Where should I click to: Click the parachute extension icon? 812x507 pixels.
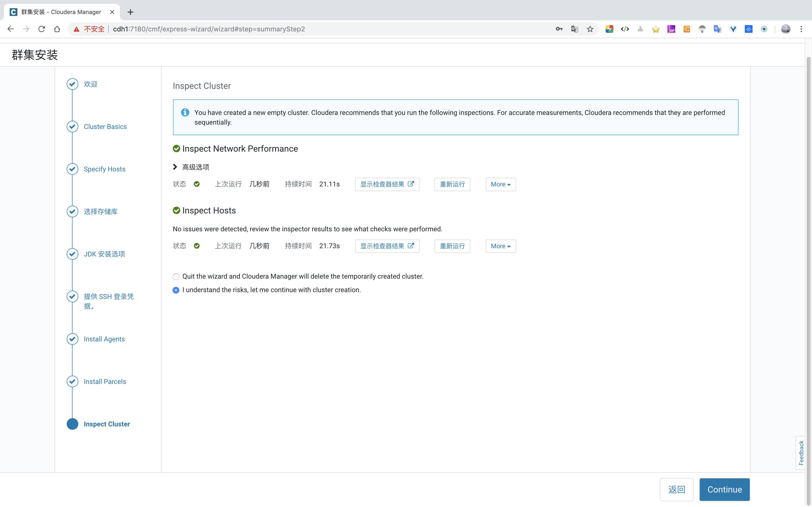coord(702,29)
